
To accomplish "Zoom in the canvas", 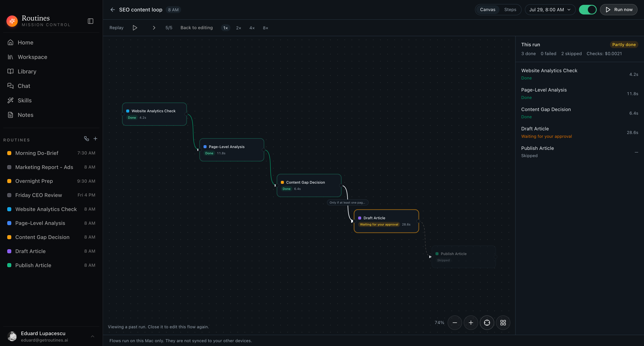I will (471, 323).
